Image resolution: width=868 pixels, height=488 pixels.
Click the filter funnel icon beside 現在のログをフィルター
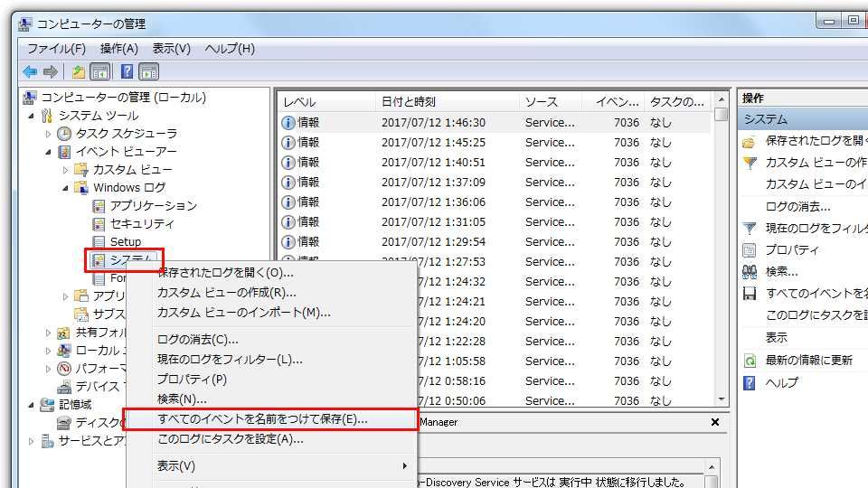[x=750, y=229]
